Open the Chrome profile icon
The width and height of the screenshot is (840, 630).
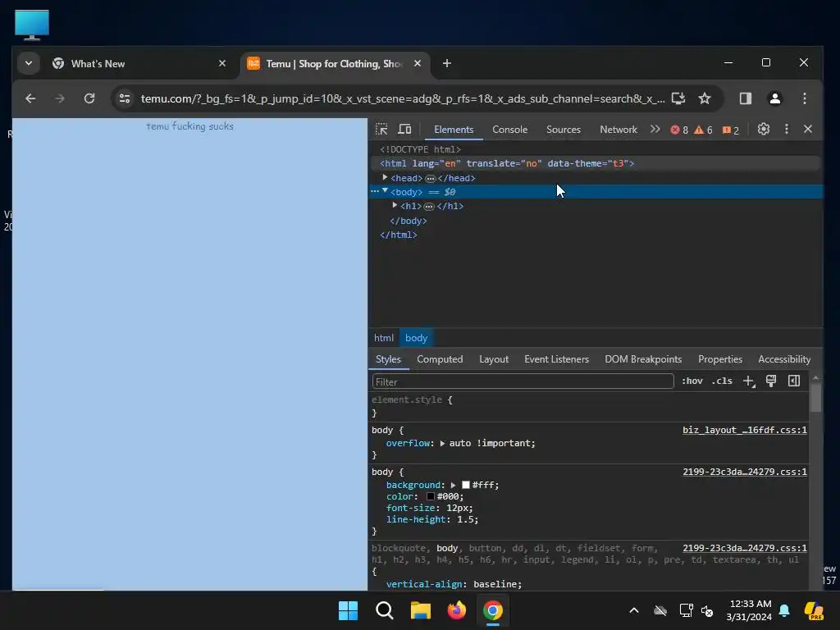(x=774, y=98)
